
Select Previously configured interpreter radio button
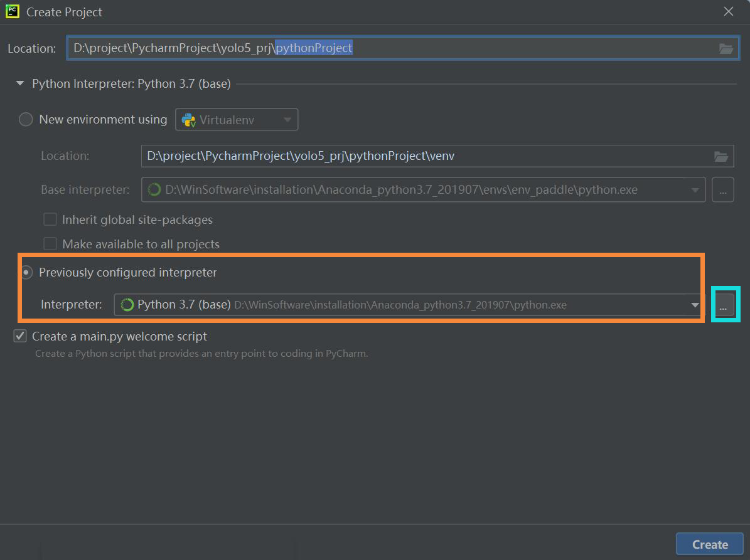click(27, 272)
